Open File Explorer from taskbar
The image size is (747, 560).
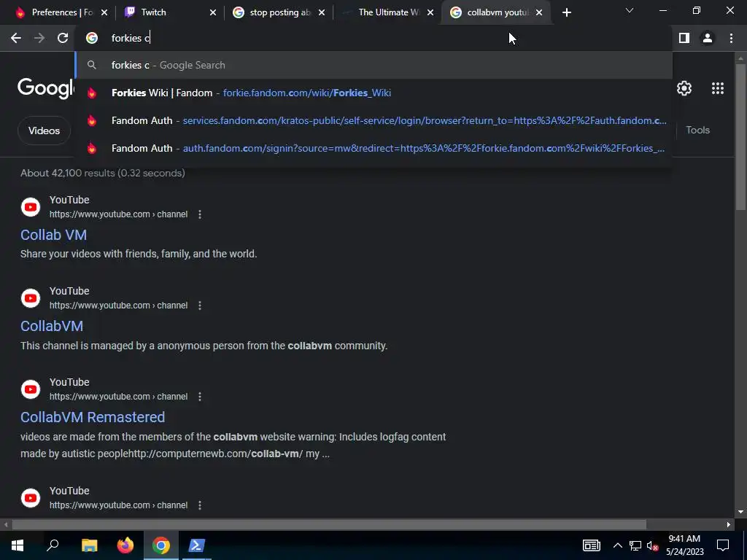pos(89,545)
